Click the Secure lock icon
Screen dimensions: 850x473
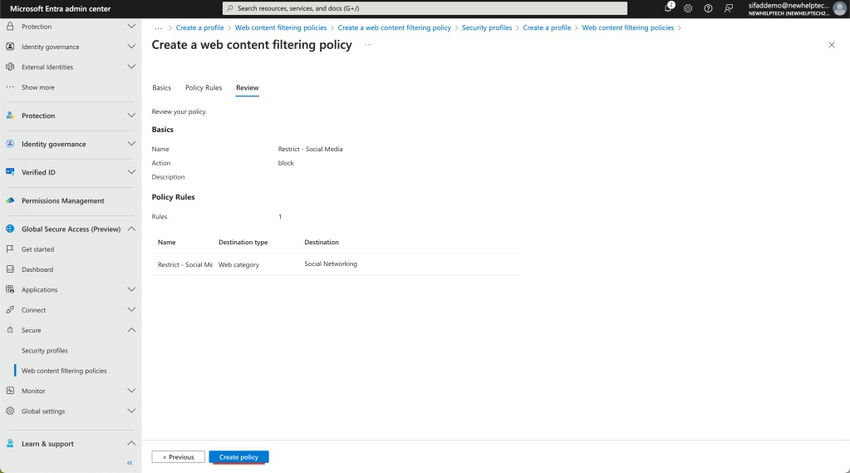[x=10, y=330]
